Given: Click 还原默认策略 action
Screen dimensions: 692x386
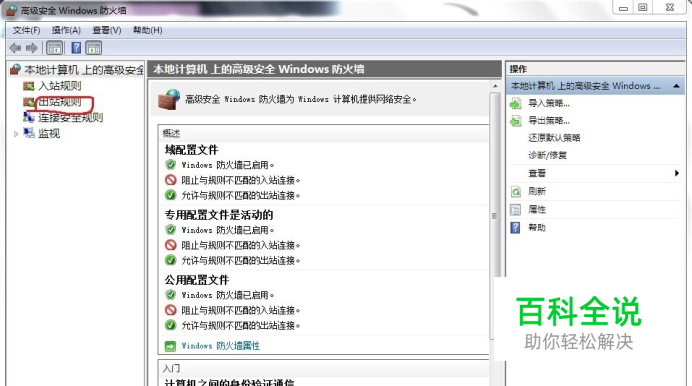Looking at the screenshot, I should (x=554, y=138).
